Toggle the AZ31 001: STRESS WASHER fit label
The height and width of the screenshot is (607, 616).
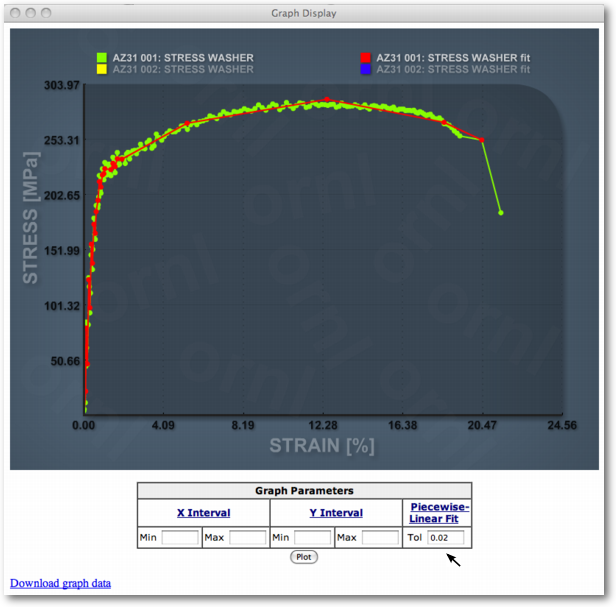point(454,58)
